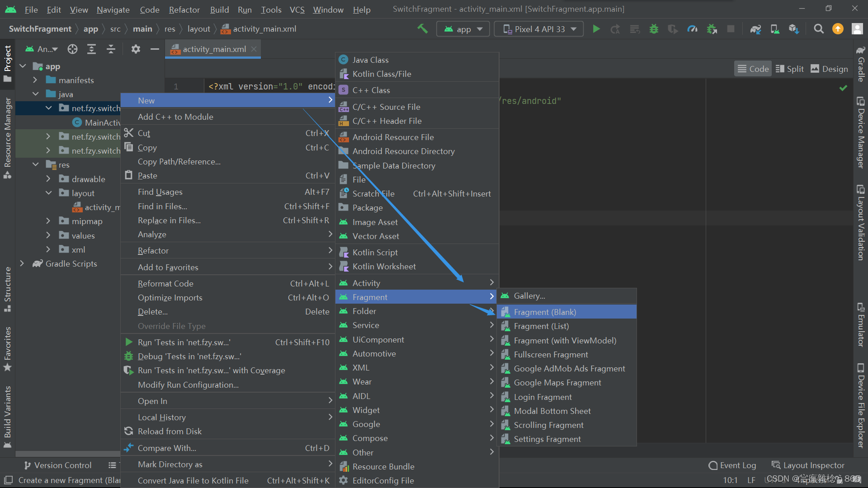Image resolution: width=868 pixels, height=488 pixels.
Task: Click Version Control at the bottom left
Action: click(62, 465)
